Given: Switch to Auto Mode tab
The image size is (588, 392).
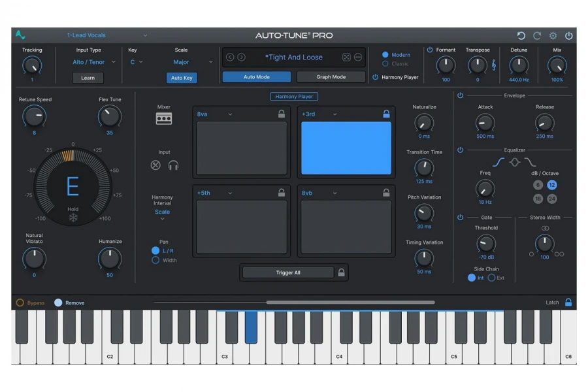Looking at the screenshot, I should click(x=257, y=77).
